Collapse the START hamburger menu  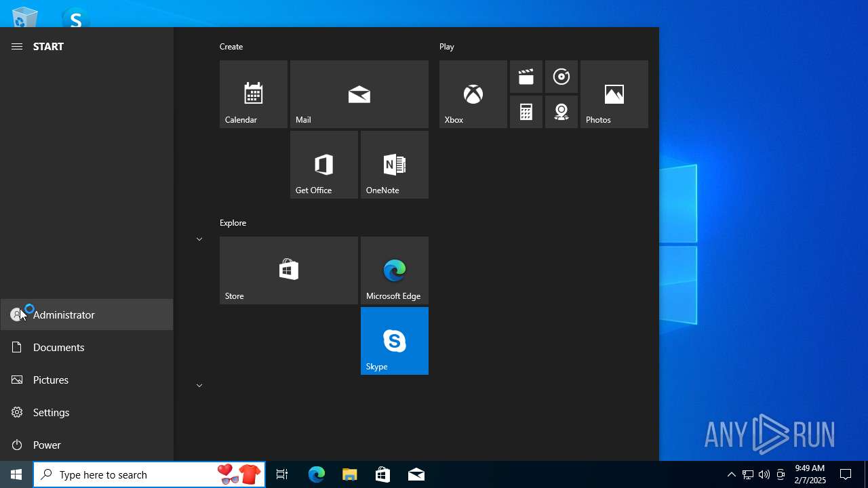(x=17, y=46)
